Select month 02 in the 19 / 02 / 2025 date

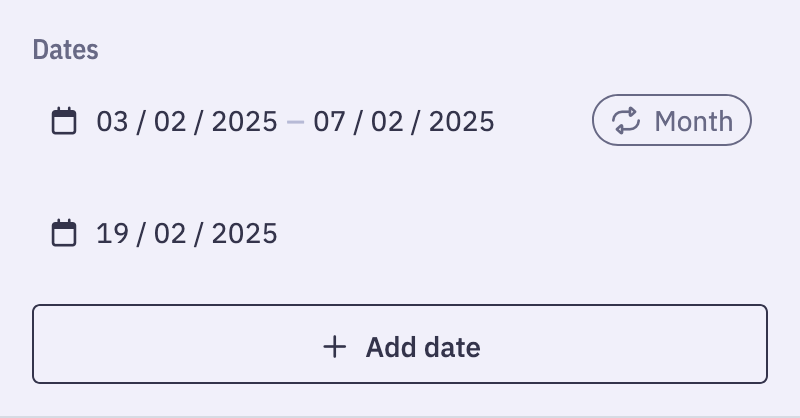170,234
